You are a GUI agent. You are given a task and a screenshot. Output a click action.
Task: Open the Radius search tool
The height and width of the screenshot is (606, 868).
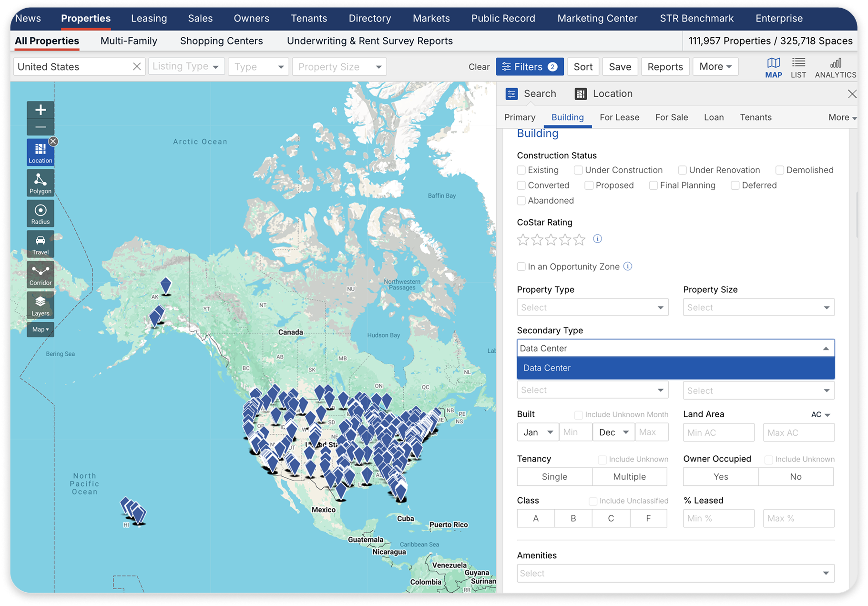(40, 213)
